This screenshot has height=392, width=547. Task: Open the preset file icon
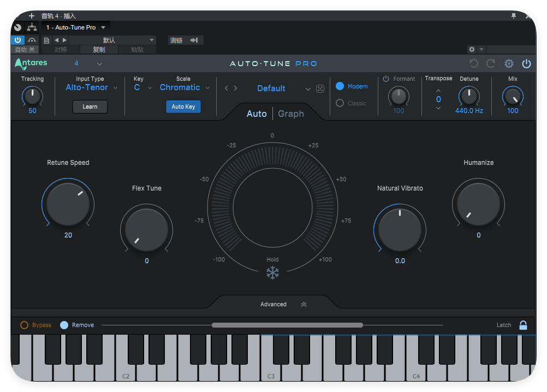[x=46, y=40]
